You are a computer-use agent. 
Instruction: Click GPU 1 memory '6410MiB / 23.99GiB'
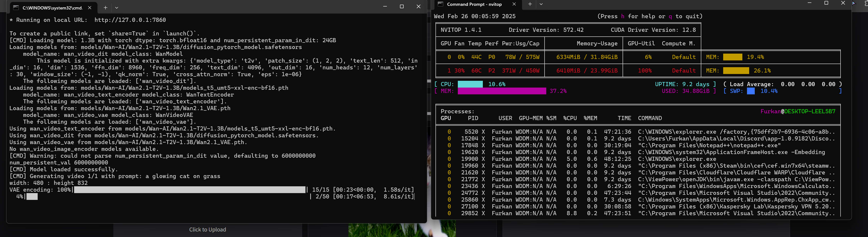click(x=587, y=71)
